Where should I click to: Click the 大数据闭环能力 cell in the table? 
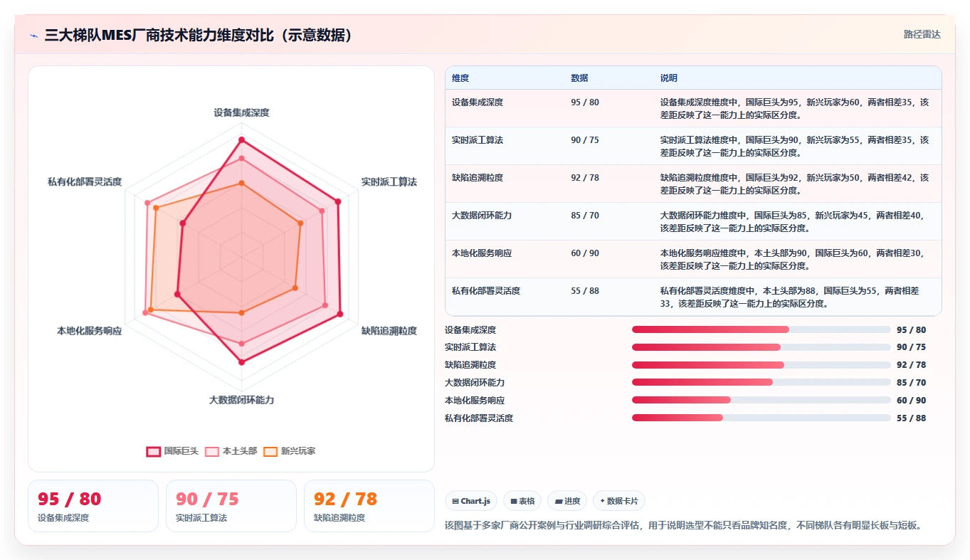coord(482,216)
